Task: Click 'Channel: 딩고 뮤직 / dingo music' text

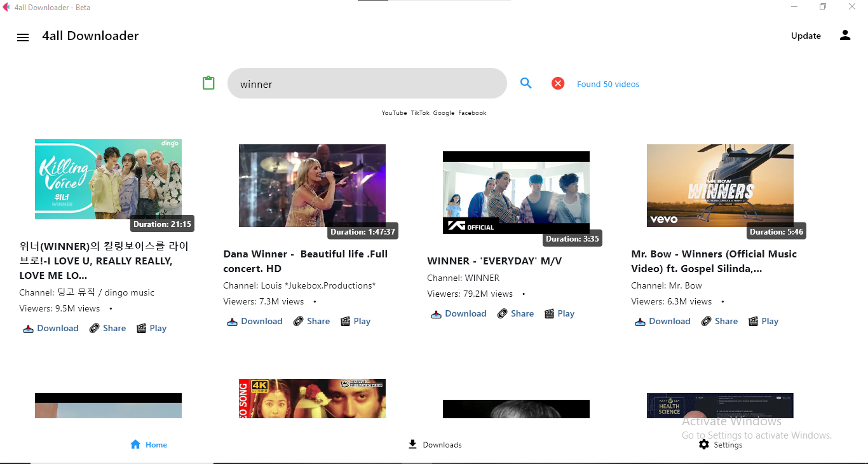Action: pos(87,293)
